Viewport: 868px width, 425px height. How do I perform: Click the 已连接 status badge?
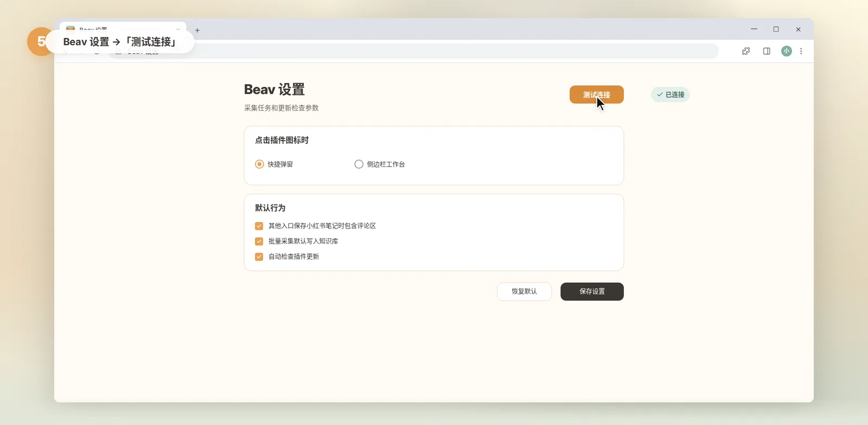pyautogui.click(x=671, y=94)
